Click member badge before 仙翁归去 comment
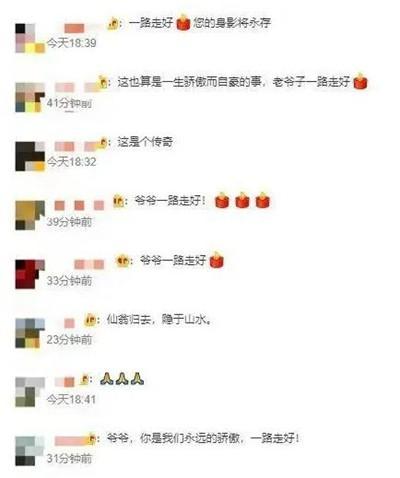This screenshot has height=478, width=400. 90,320
